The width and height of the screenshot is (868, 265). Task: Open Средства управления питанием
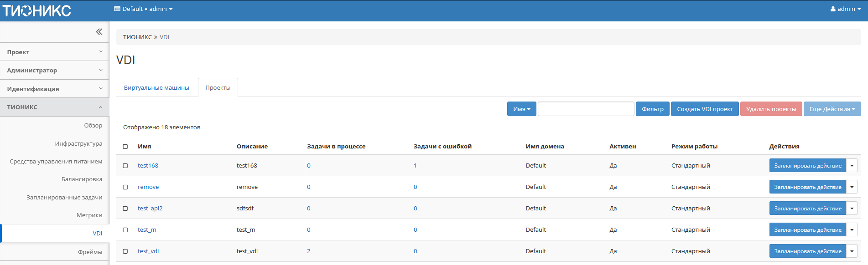coord(56,161)
